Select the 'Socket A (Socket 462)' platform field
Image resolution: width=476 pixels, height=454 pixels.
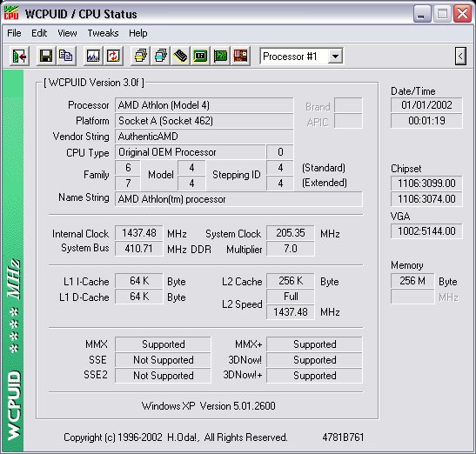tap(204, 121)
